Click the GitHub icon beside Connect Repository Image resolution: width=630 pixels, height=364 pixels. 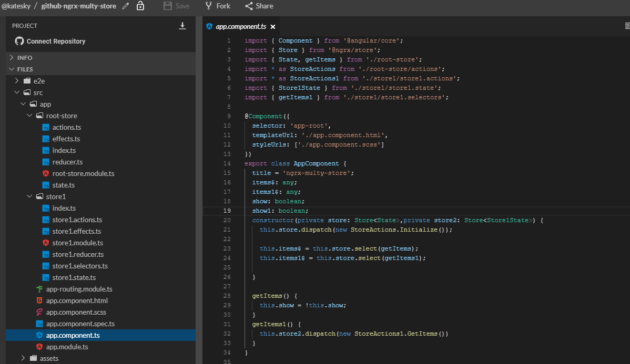pyautogui.click(x=19, y=40)
